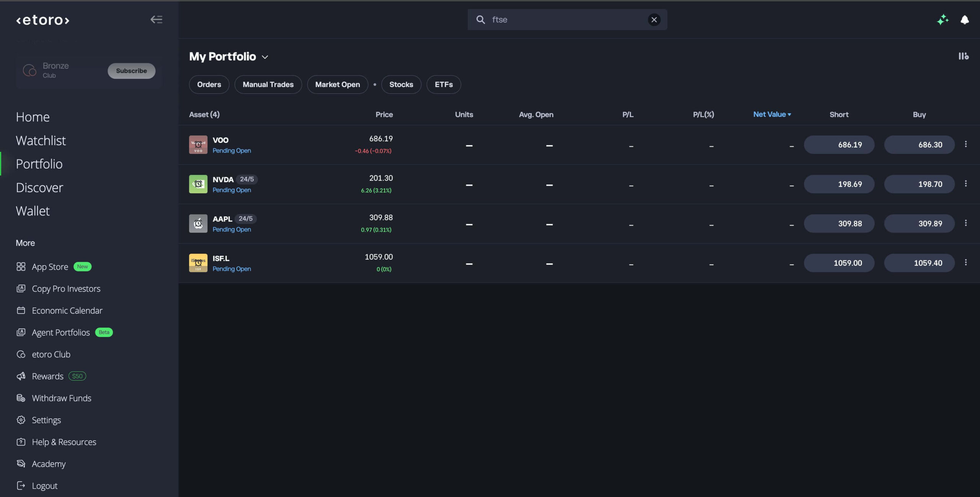Click the Subscribe button
Image resolution: width=980 pixels, height=497 pixels.
[131, 71]
